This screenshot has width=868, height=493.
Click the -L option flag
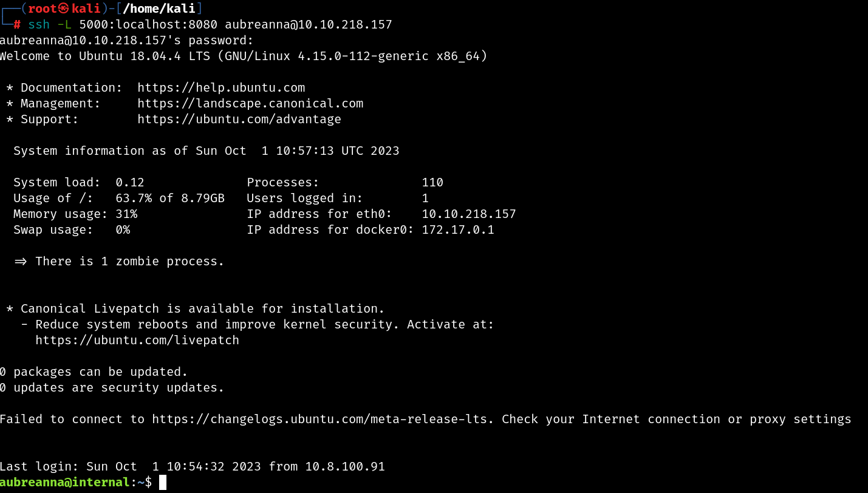tap(64, 25)
